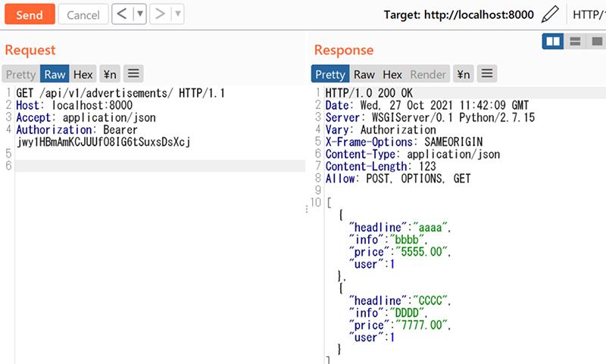Click the Response panel heading
This screenshot has width=606, height=364.
(x=344, y=50)
